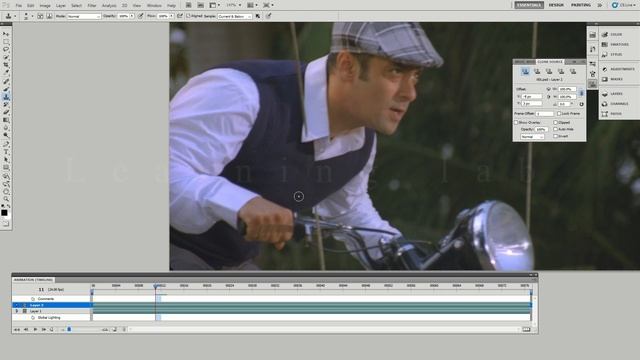Click overlay Opacity field in Clone Source
640x360 pixels.
[x=541, y=129]
